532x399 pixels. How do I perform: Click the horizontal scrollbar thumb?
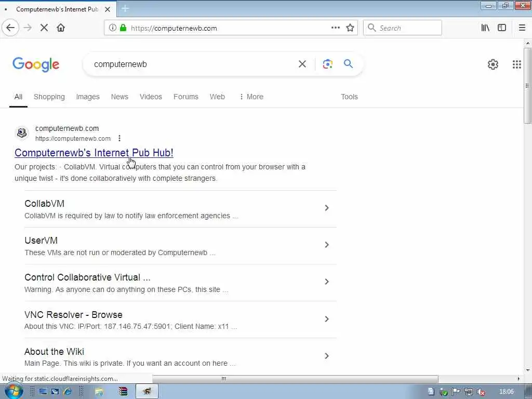[295, 379]
